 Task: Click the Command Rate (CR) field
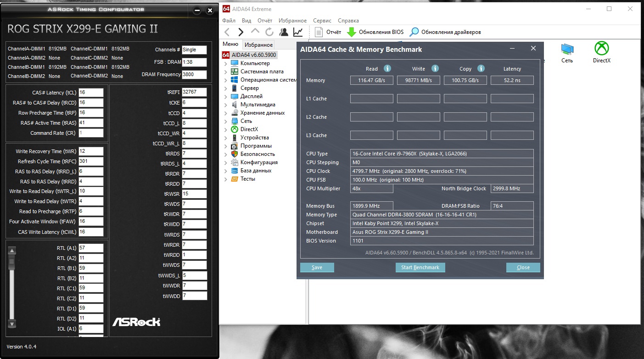pos(91,133)
